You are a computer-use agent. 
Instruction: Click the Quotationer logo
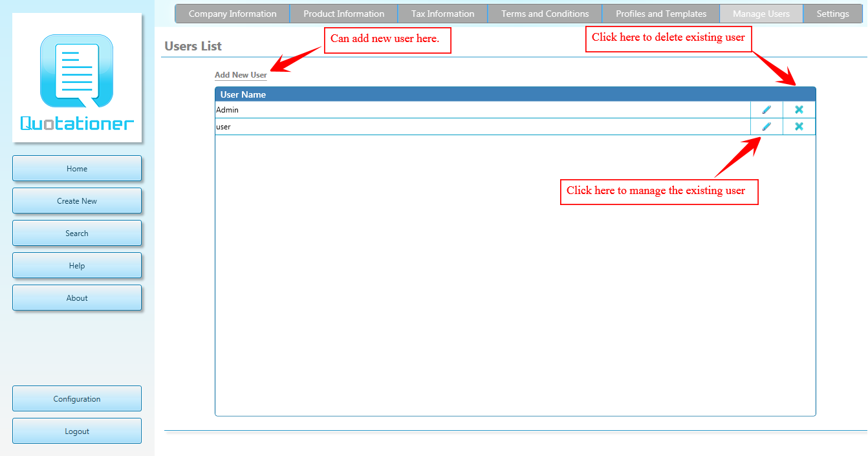click(x=77, y=78)
